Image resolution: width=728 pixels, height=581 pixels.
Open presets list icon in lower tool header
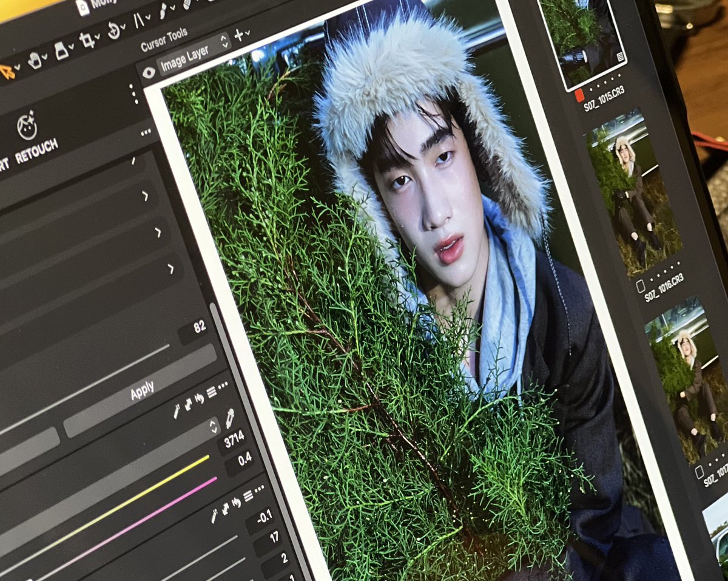[x=248, y=496]
